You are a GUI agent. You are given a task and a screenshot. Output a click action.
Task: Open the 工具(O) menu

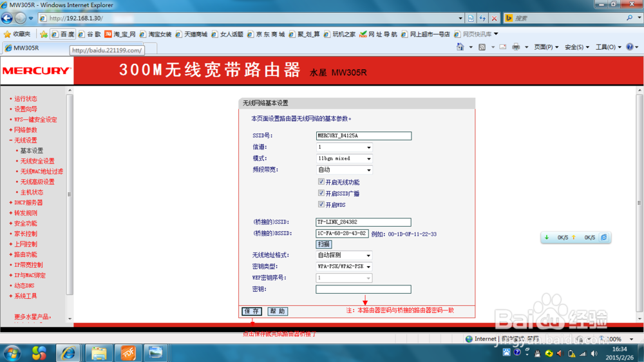(x=609, y=47)
